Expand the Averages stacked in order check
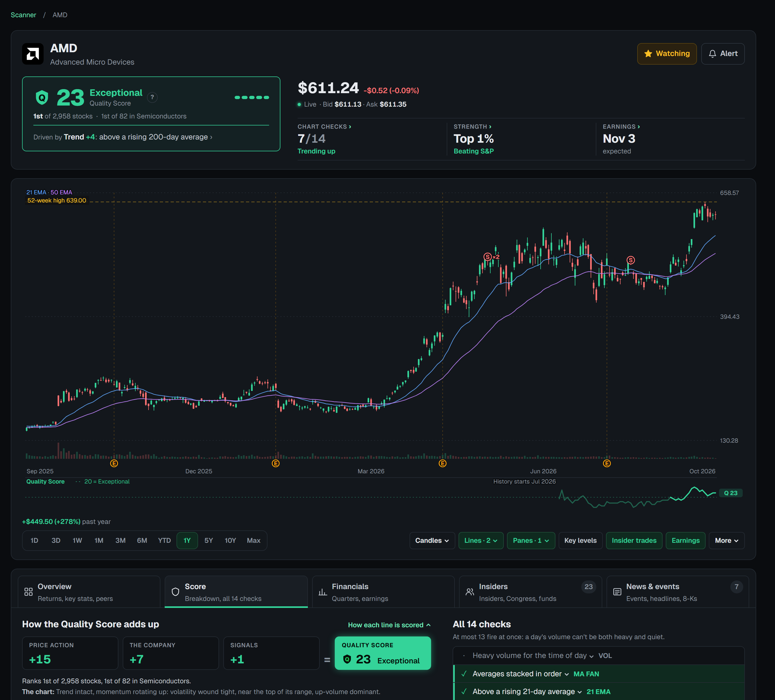775x700 pixels. tap(599, 674)
